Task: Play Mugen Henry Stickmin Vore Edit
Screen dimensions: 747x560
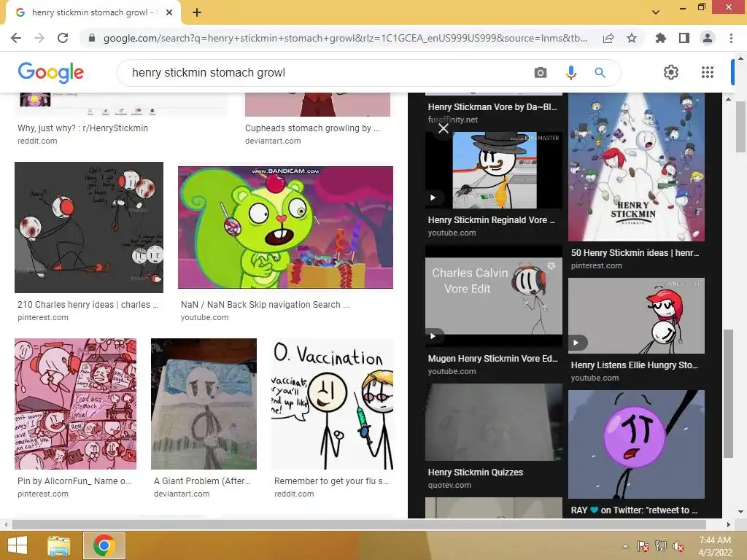Action: (494, 296)
